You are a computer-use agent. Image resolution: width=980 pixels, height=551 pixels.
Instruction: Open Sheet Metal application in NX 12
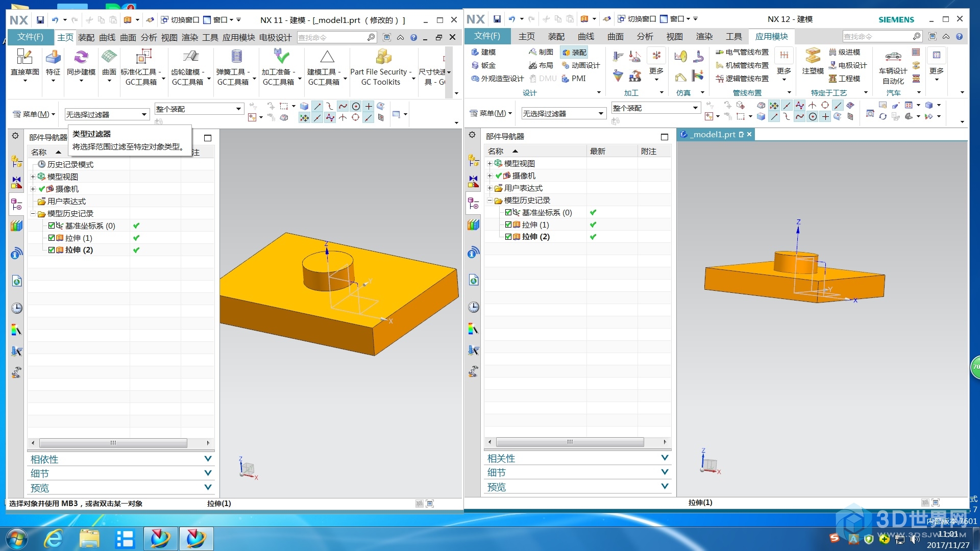click(483, 65)
